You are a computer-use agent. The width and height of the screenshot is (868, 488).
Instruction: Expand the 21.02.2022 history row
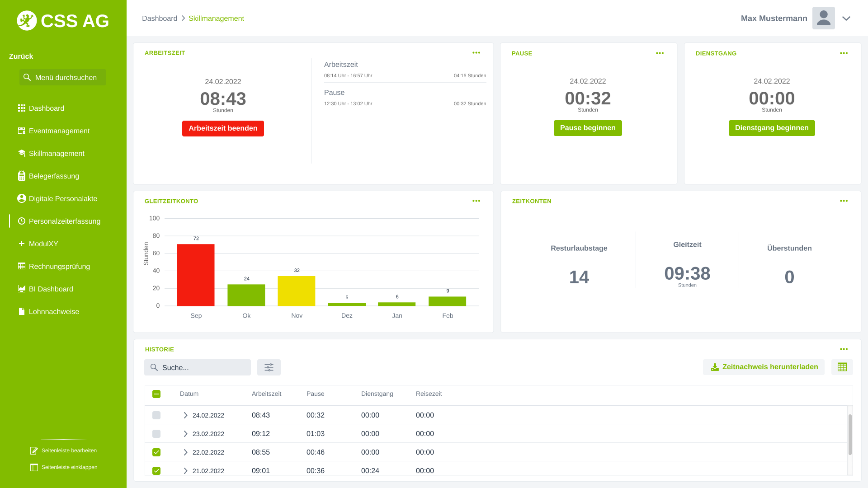[185, 471]
